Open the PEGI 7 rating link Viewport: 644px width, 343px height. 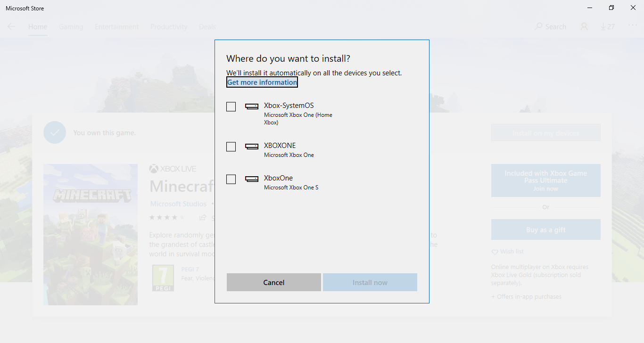pyautogui.click(x=190, y=269)
